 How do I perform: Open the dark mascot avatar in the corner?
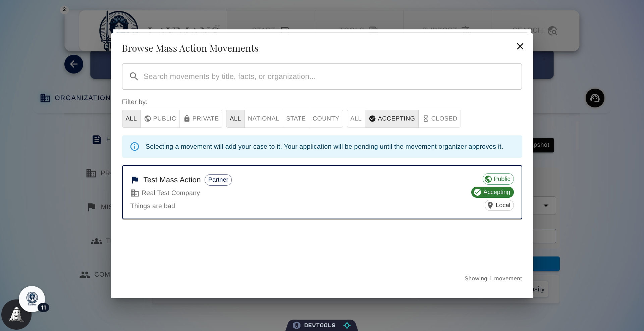(x=16, y=315)
